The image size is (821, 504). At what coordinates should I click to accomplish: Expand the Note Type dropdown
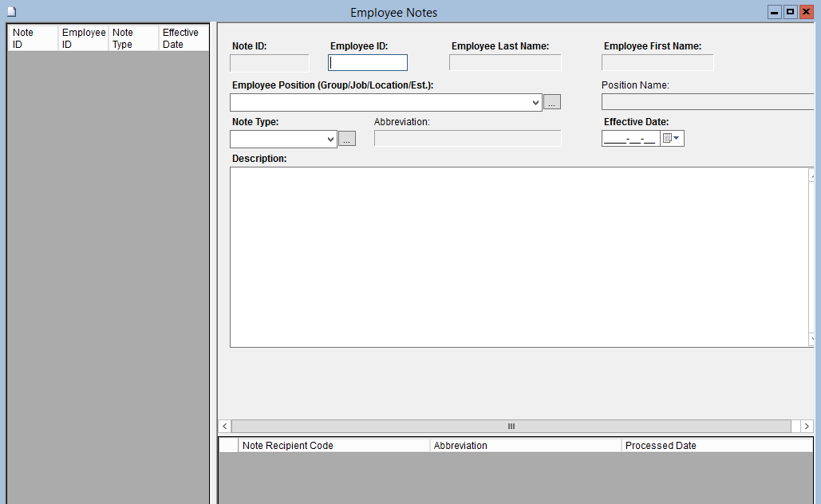click(331, 140)
